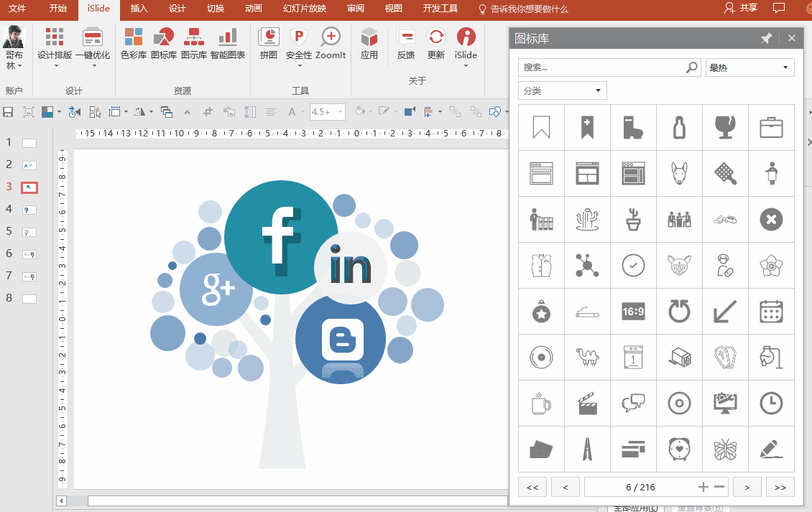
Task: Insert the heart alarm clock icon
Action: coord(680,450)
